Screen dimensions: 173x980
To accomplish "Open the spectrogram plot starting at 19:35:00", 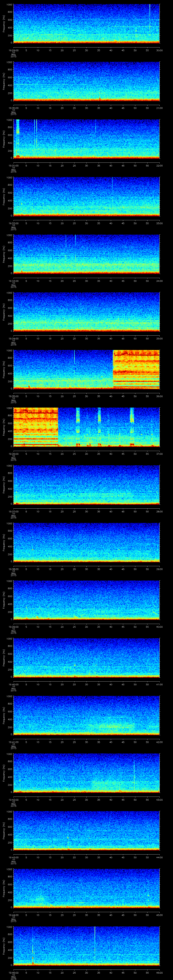I will (86, 369).
